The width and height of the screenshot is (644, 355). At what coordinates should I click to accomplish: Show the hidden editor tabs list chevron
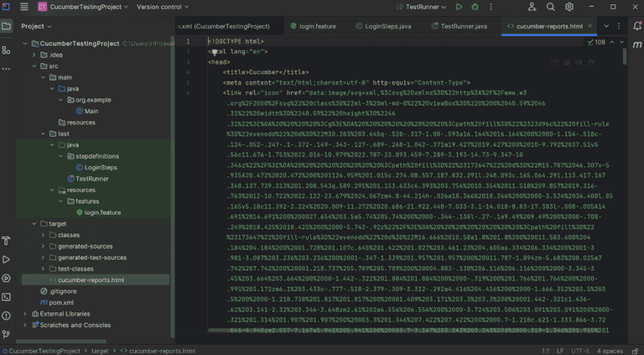[x=606, y=26]
